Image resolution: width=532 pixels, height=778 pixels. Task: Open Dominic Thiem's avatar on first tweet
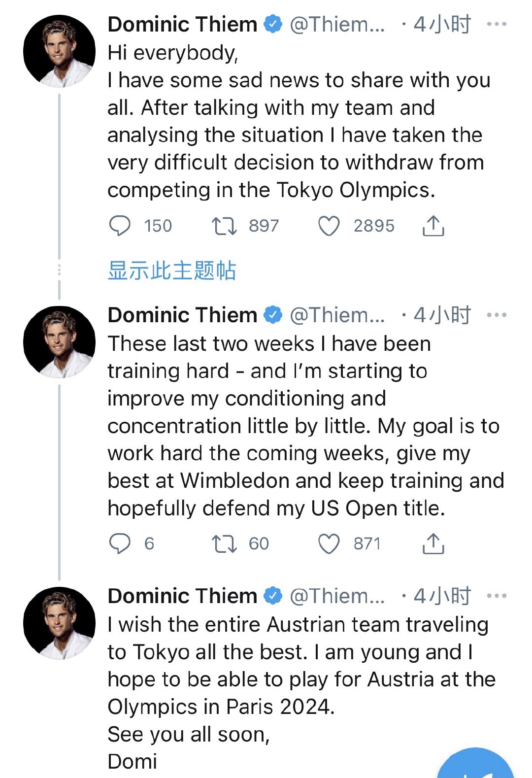pos(59,51)
